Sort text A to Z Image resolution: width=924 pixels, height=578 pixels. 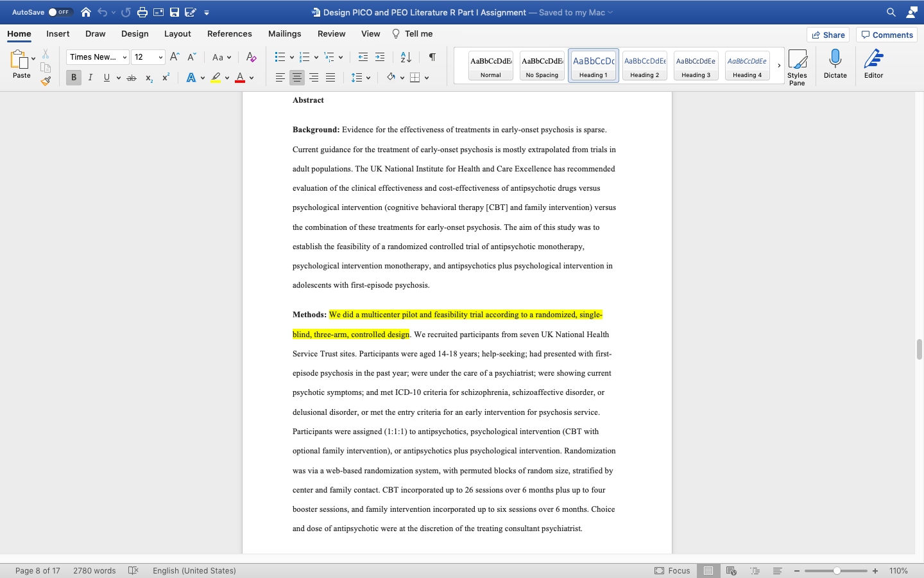406,57
